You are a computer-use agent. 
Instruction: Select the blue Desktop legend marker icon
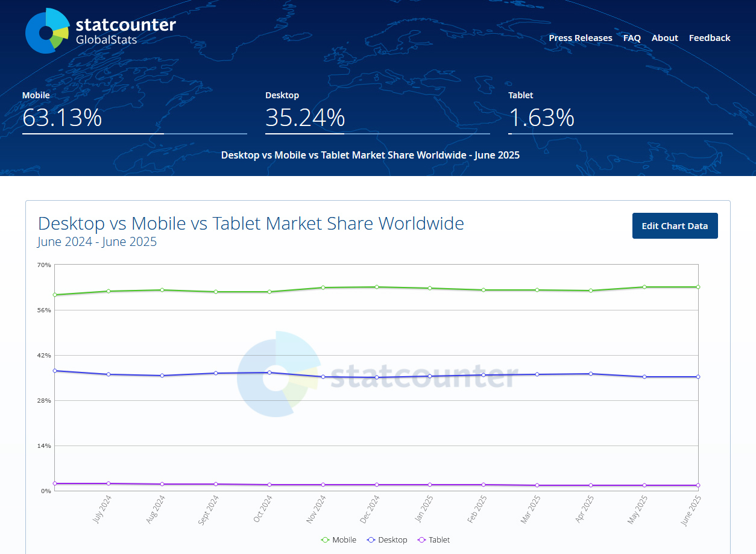(371, 540)
